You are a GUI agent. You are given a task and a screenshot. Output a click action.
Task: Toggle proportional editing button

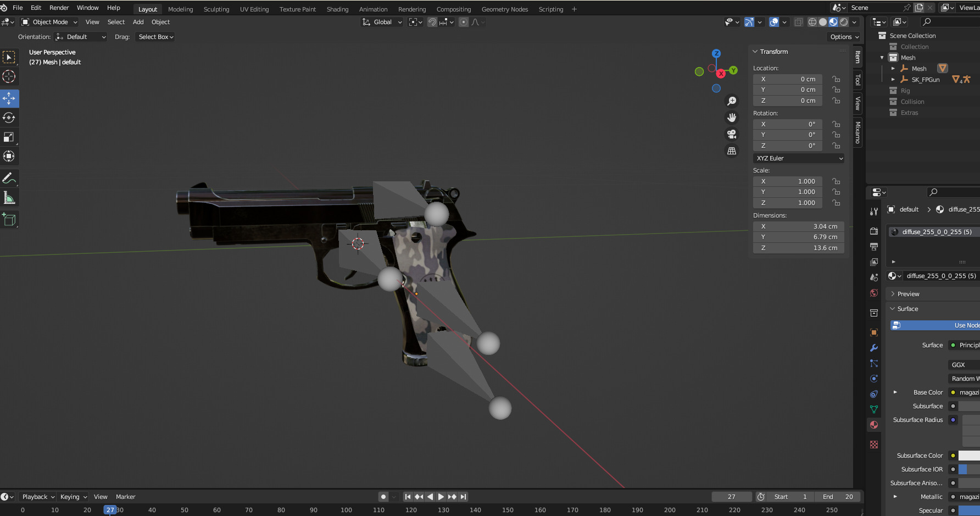(464, 22)
